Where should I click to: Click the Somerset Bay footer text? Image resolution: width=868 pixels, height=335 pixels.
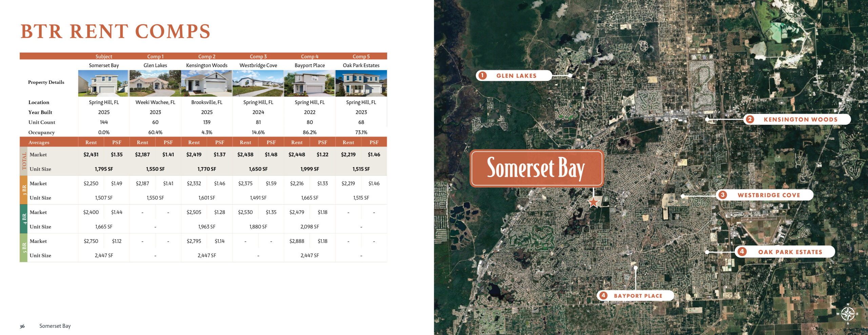(55, 326)
